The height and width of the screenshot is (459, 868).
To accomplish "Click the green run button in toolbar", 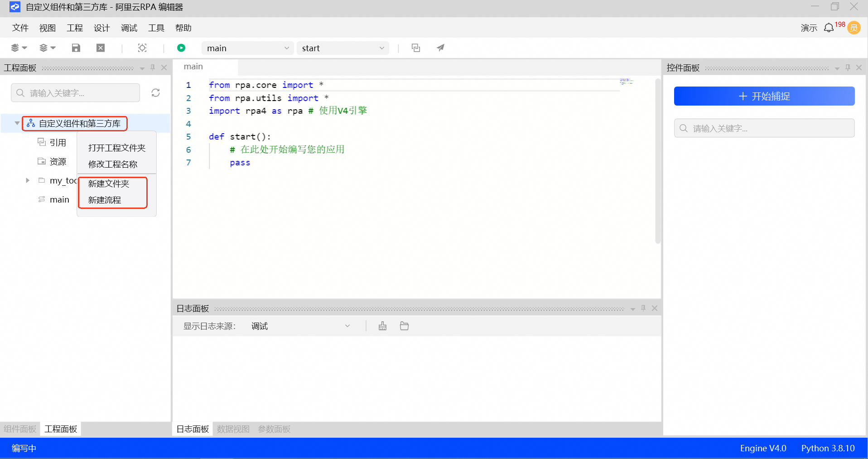I will [181, 48].
